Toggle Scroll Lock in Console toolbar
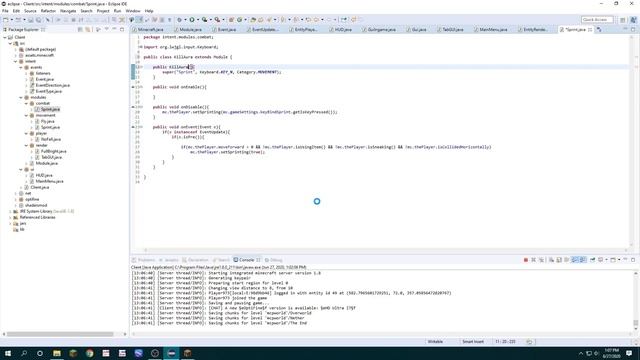 click(559, 260)
